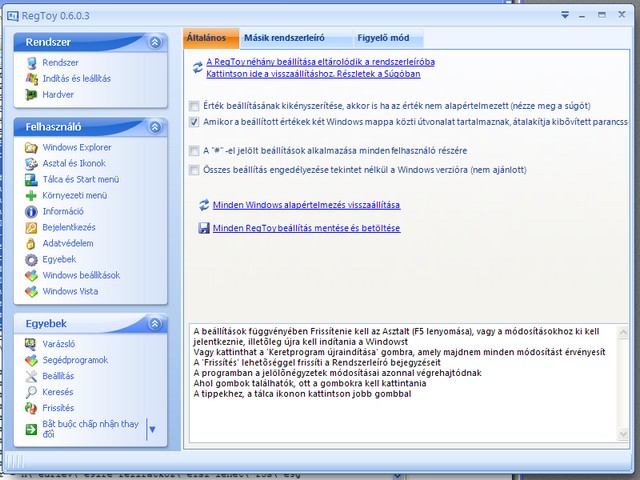Switch to the Általános tab
This screenshot has height=480, width=640.
(211, 38)
